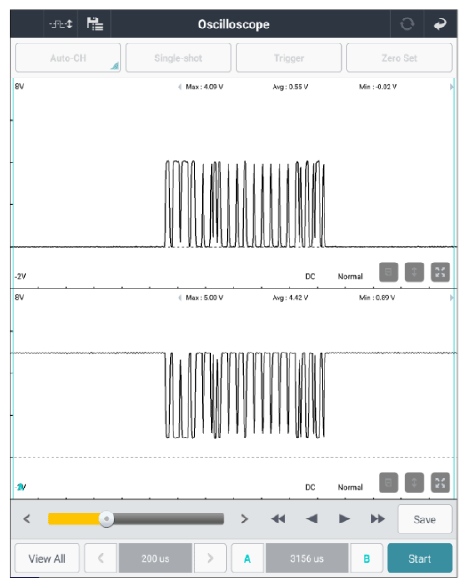Screen dimensions: 468x587
Task: Click the fast-forward playback control
Action: 378,519
